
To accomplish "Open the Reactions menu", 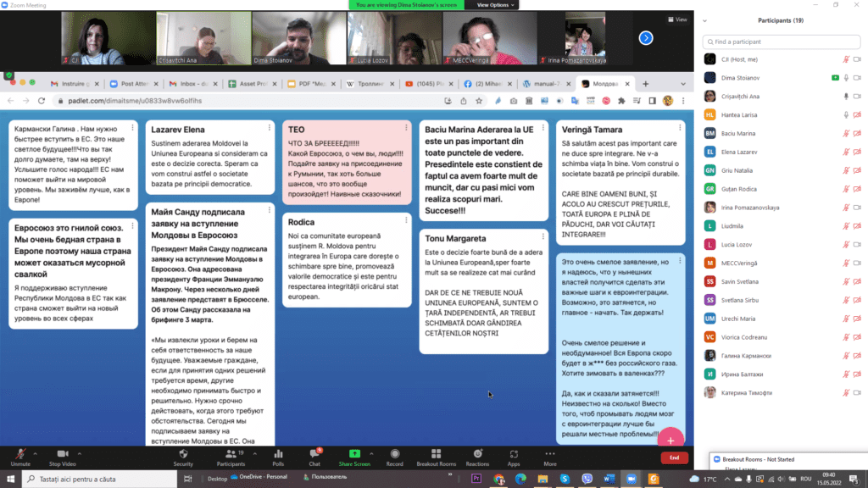I will (x=477, y=455).
